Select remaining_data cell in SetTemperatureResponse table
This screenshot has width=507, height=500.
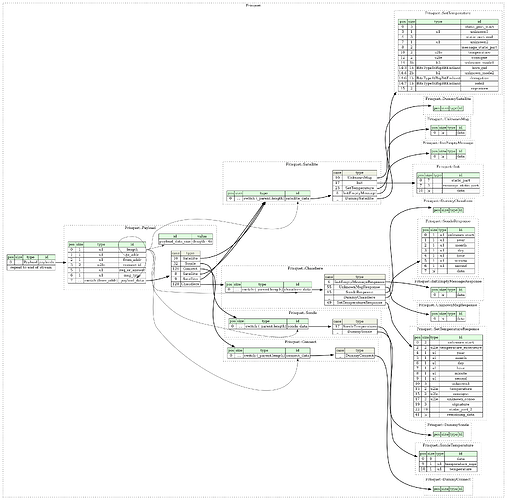pyautogui.click(x=461, y=415)
